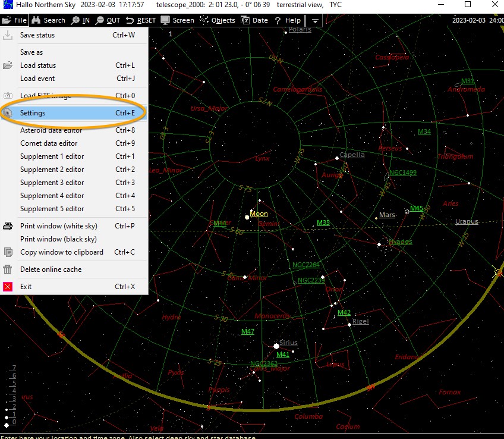Open the File menu

pos(14,20)
